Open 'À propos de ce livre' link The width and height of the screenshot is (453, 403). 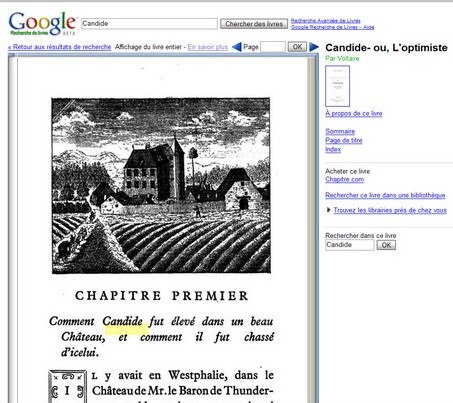coord(354,113)
